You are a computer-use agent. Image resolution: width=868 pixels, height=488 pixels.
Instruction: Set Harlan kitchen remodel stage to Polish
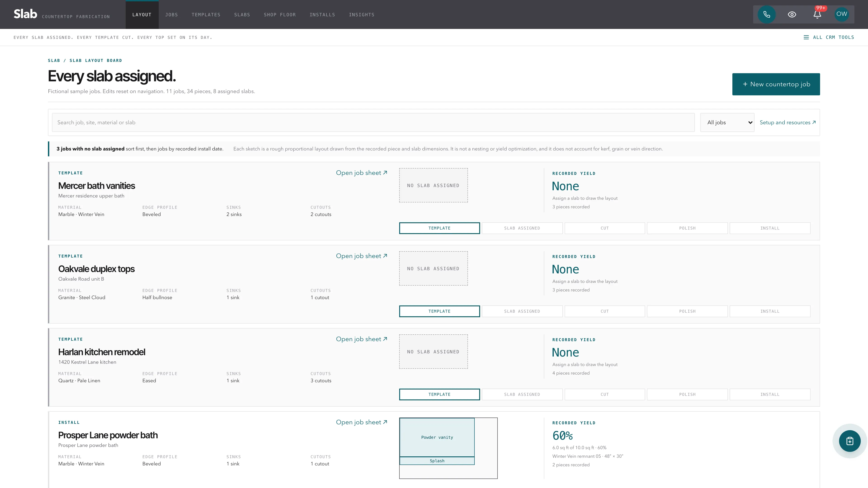point(687,394)
